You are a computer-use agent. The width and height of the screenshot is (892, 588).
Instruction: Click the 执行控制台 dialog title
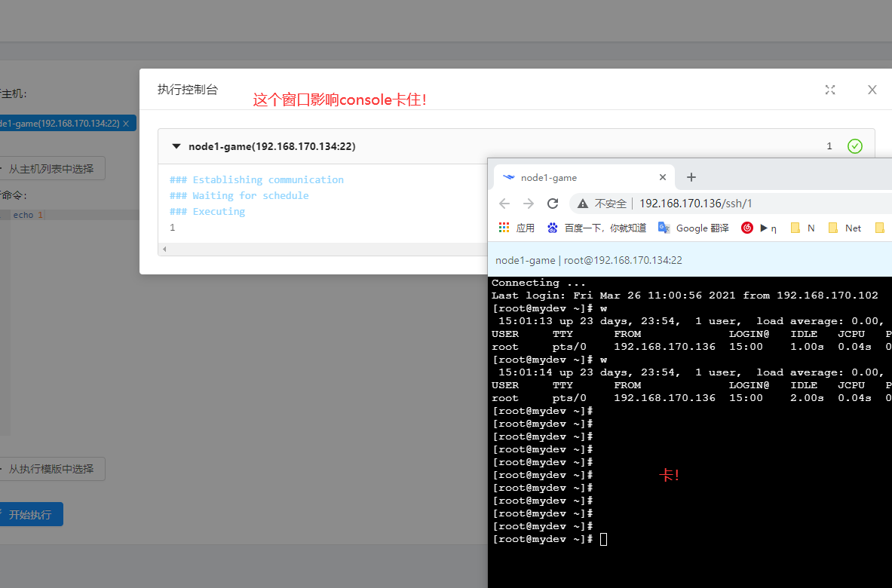[x=188, y=90]
